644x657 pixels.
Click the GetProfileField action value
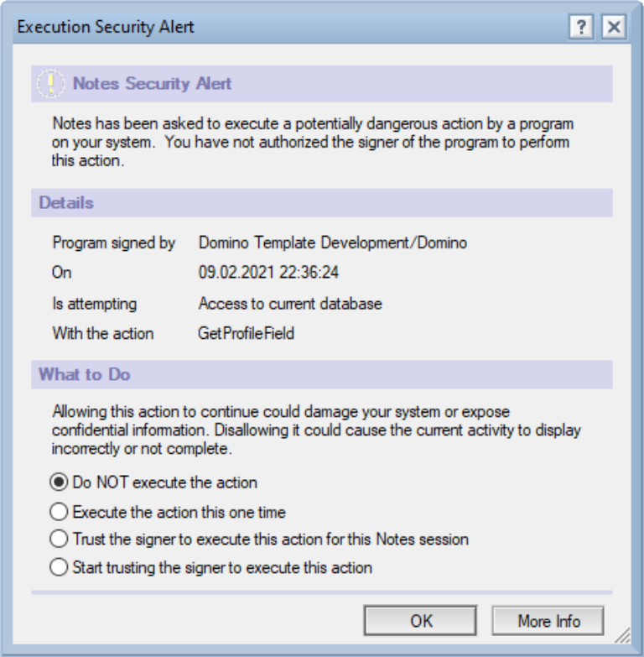pos(247,333)
